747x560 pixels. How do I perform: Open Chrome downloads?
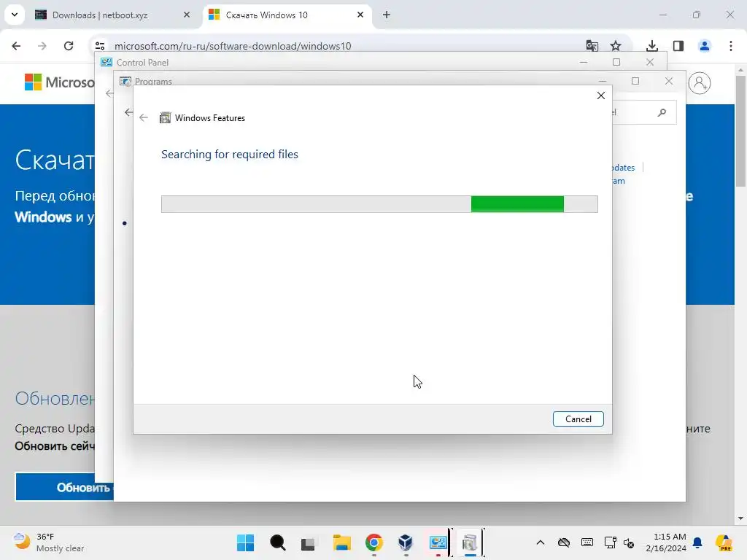click(652, 46)
